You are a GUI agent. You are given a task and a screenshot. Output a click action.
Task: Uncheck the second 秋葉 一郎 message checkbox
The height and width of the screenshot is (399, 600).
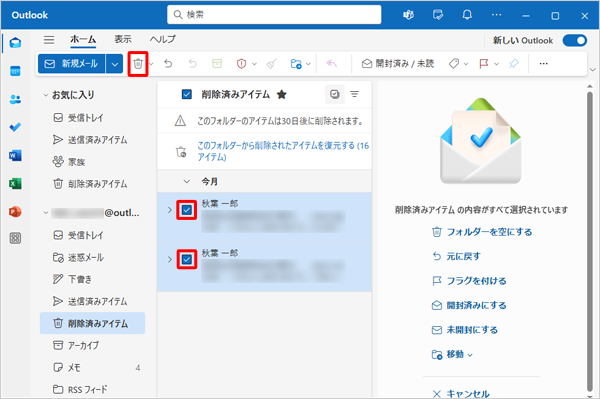click(x=187, y=259)
